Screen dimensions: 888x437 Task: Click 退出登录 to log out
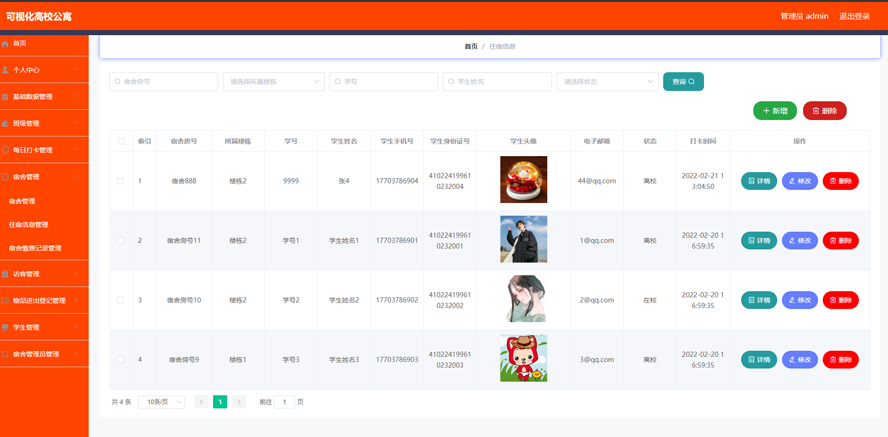click(x=854, y=16)
